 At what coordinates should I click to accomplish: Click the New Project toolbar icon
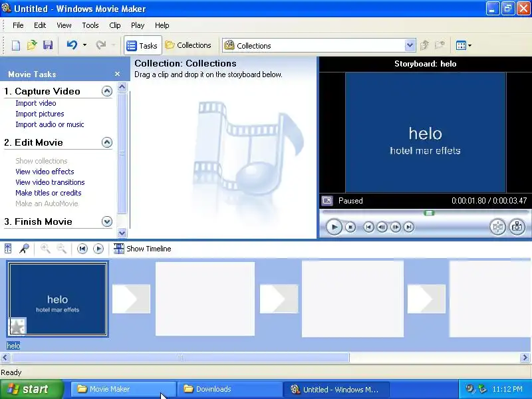point(15,45)
